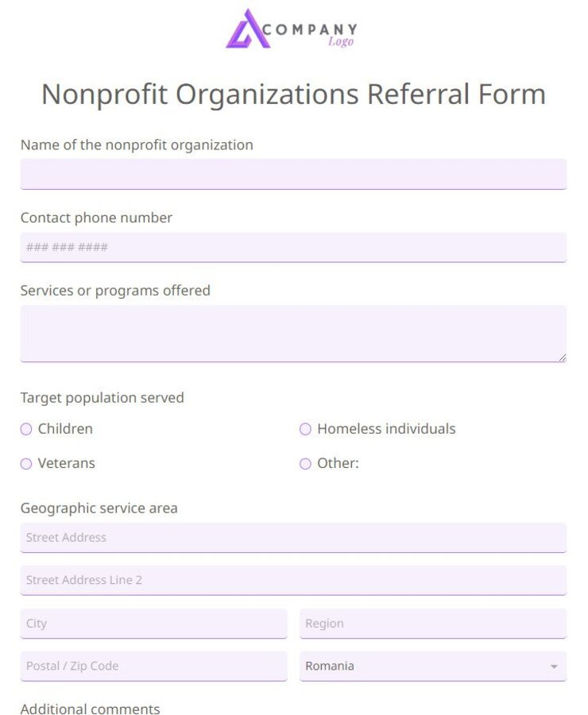Select the Veterans radio button
This screenshot has height=715, width=588.
(x=26, y=463)
